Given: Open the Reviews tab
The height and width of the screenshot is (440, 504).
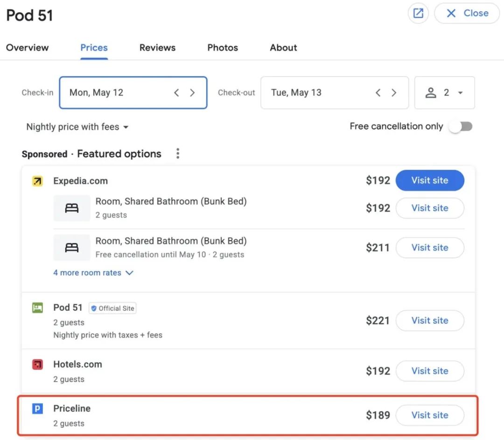Looking at the screenshot, I should tap(158, 48).
